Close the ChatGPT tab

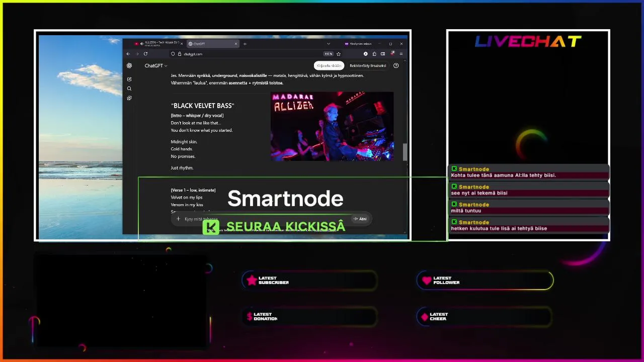(x=236, y=44)
